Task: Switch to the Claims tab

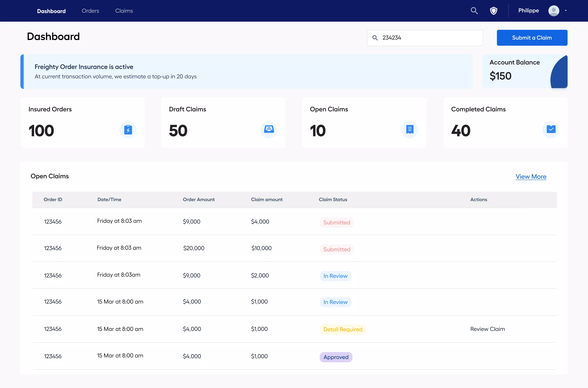Action: (x=124, y=11)
